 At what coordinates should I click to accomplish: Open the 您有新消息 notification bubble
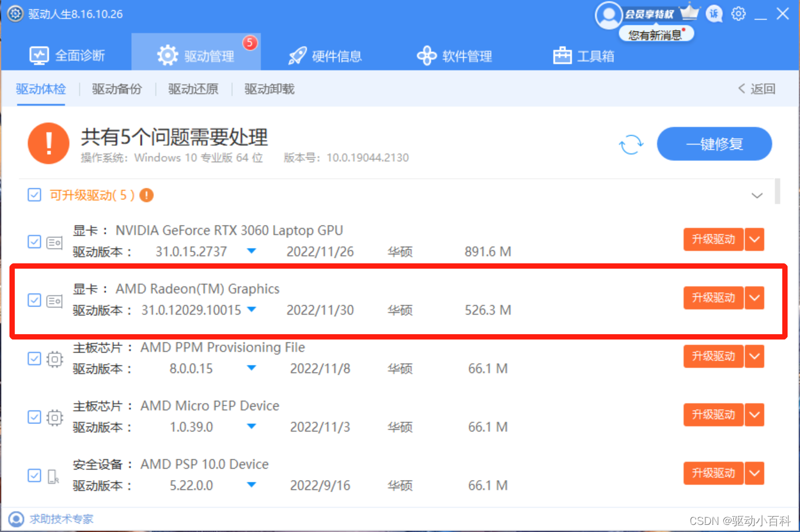click(656, 34)
